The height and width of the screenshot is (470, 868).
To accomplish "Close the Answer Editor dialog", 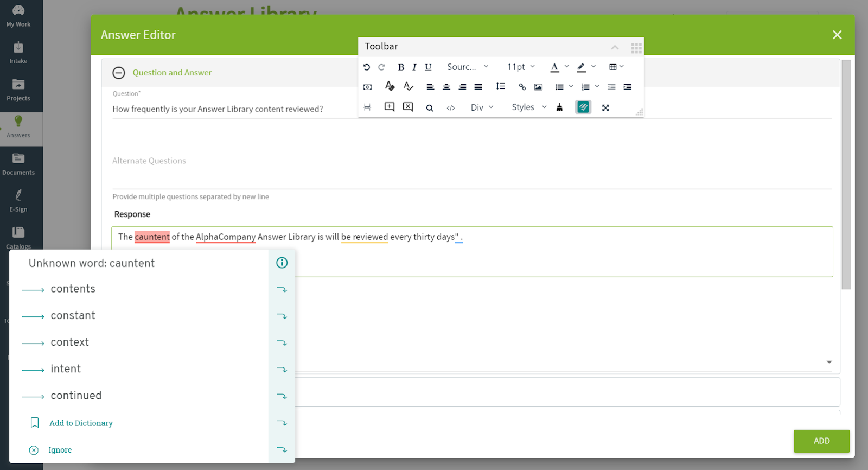I will tap(837, 35).
